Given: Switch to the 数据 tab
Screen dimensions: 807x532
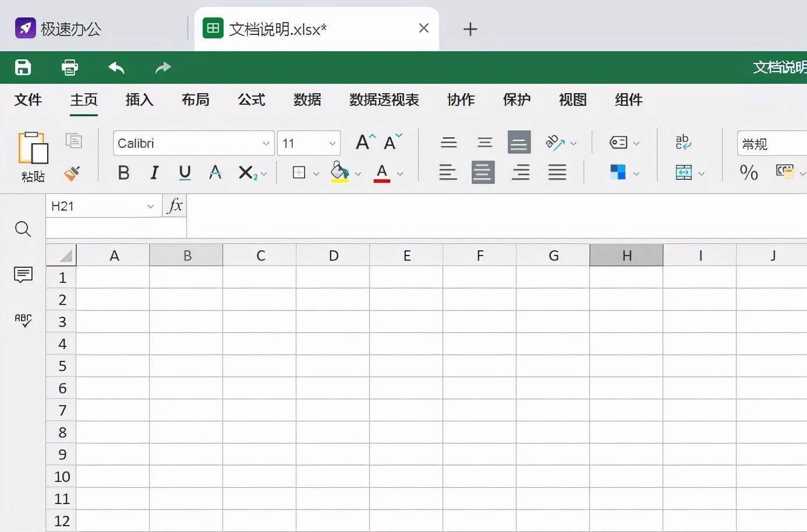Looking at the screenshot, I should tap(307, 100).
